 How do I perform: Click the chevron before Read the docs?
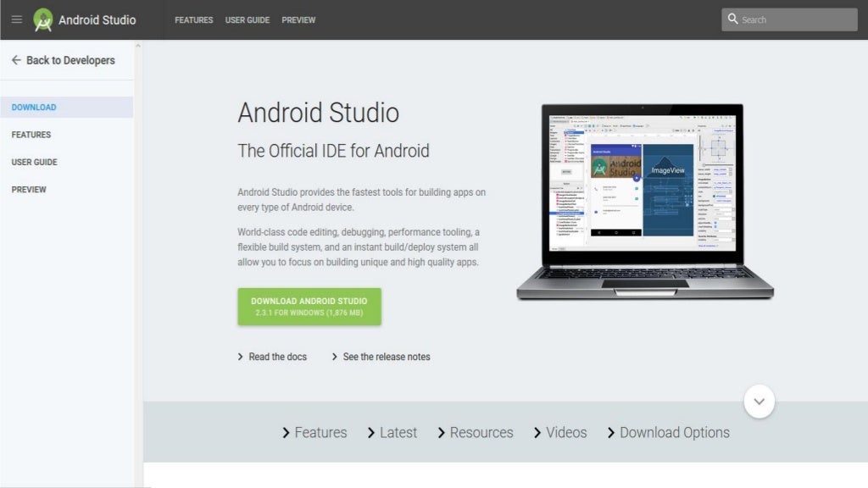coord(240,357)
